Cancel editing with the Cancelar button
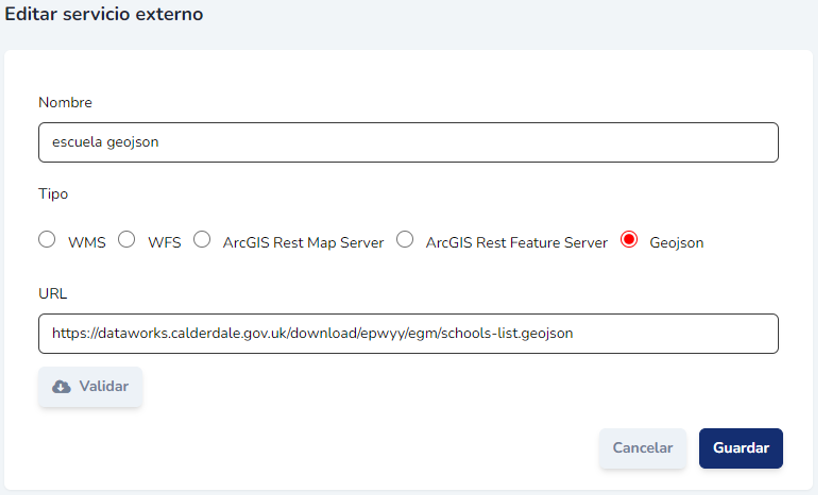This screenshot has height=495, width=818. point(642,448)
